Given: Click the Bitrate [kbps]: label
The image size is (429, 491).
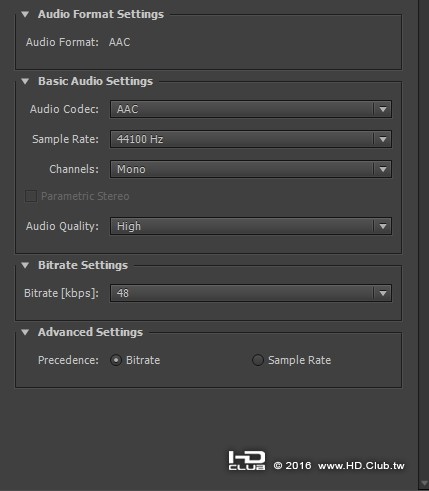Looking at the screenshot, I should pos(61,293).
